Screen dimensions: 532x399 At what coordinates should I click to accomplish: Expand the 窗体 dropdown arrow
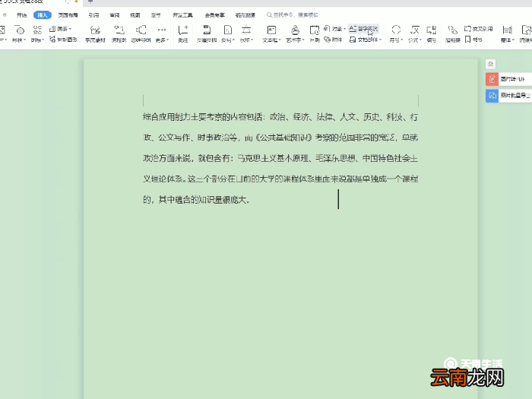tap(513, 40)
